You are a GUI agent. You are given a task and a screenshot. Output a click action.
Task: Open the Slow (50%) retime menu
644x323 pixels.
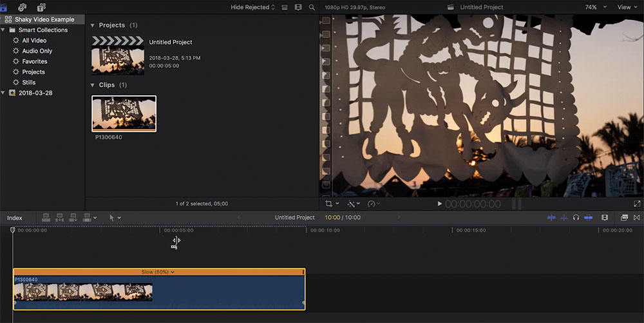tap(158, 272)
